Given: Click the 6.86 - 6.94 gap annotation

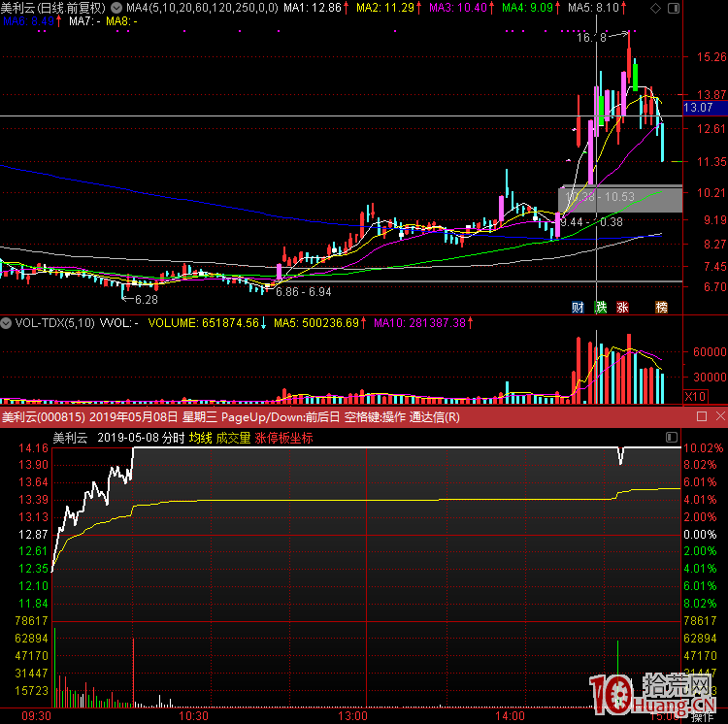Looking at the screenshot, I should 304,292.
